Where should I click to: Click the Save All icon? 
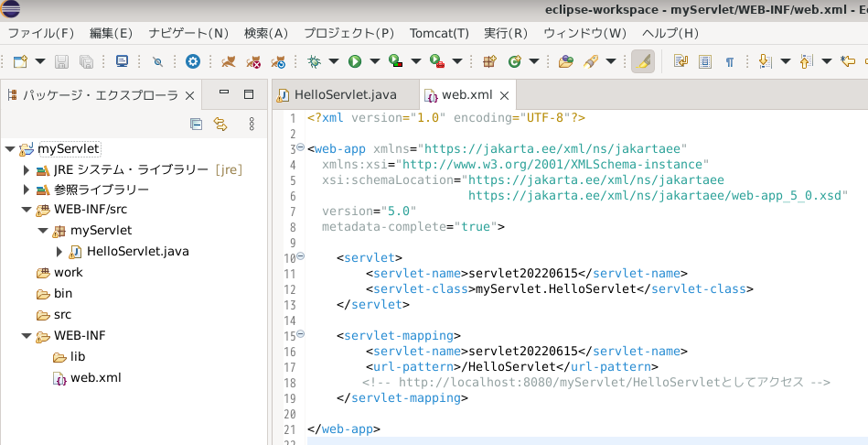point(86,61)
